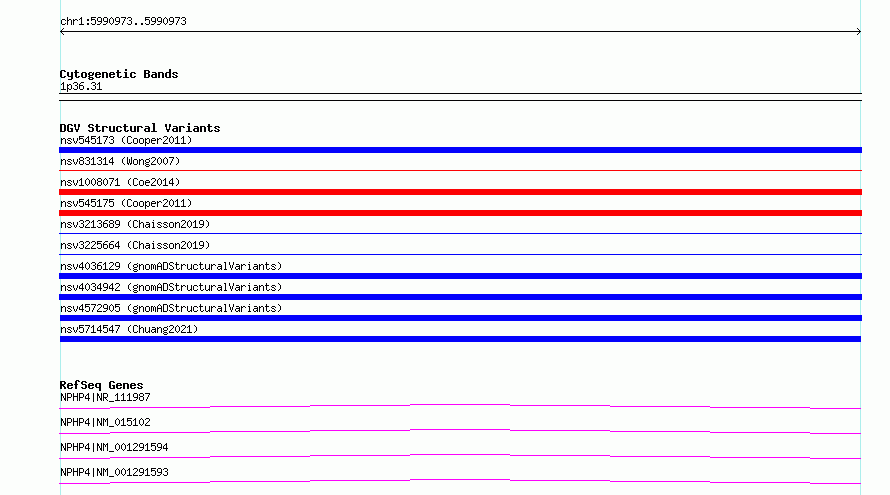This screenshot has height=495, width=890.
Task: Click the blue bar under nsv4036129
Action: click(460, 276)
